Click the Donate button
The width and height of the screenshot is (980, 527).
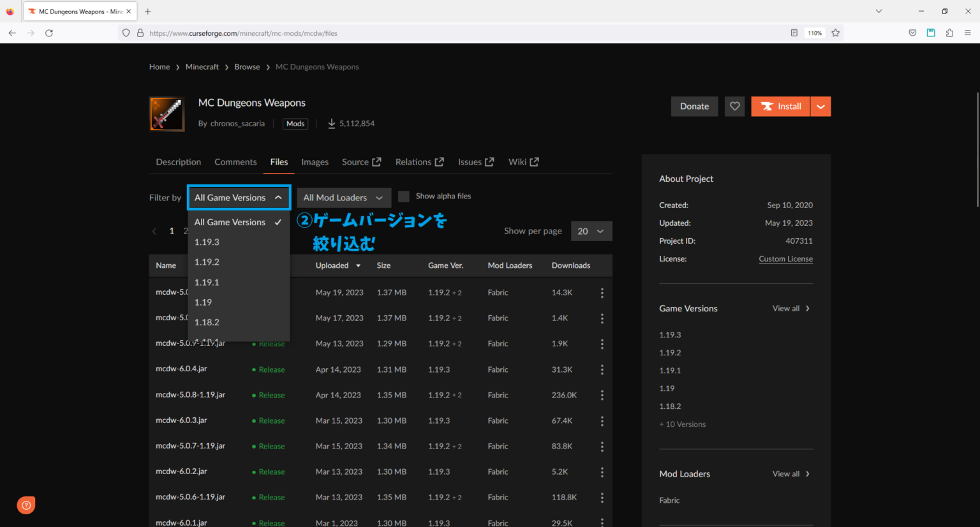click(694, 106)
